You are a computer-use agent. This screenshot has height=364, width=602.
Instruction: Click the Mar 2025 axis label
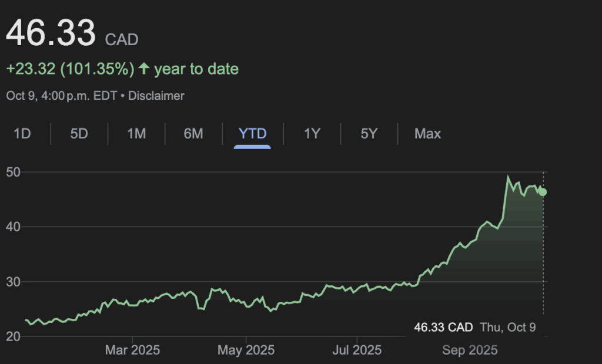point(133,350)
